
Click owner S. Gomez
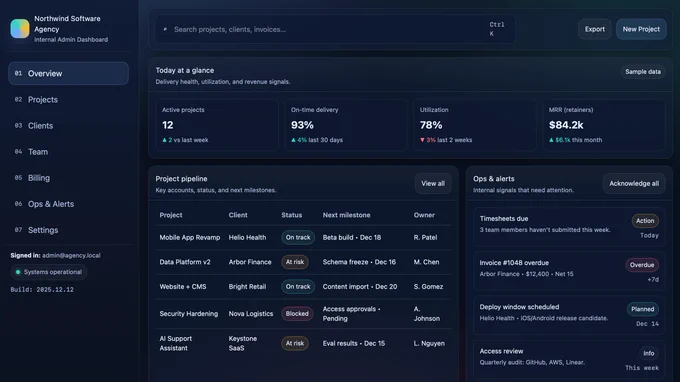tap(428, 287)
